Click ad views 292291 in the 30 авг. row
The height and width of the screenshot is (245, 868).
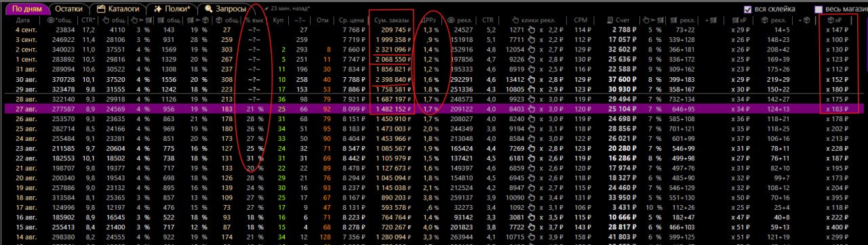[461, 79]
